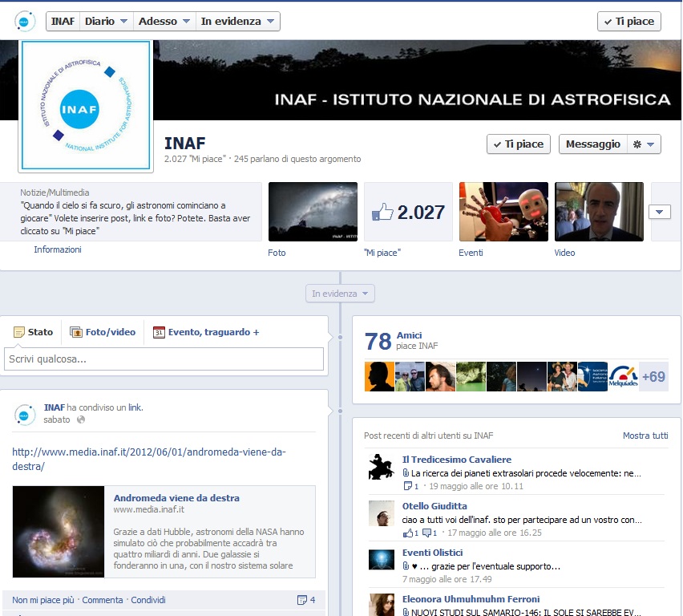Toggle Ti piace beside the Messaggio button

(x=518, y=144)
